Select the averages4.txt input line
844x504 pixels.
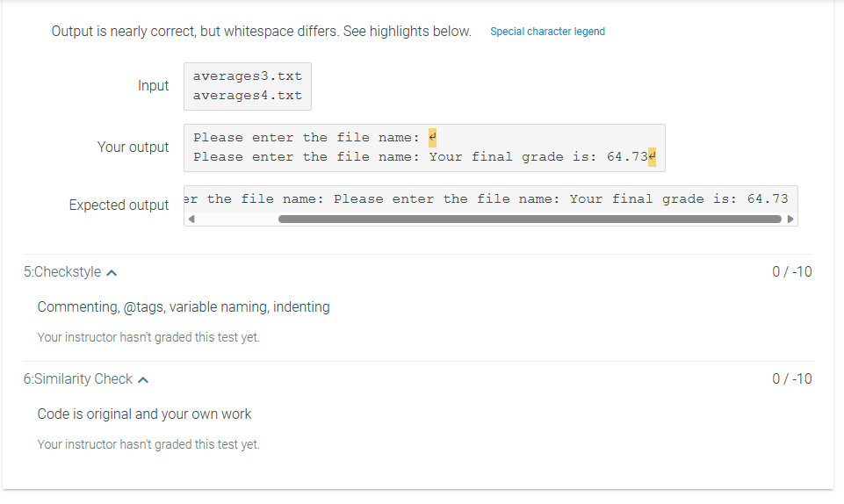[x=248, y=96]
